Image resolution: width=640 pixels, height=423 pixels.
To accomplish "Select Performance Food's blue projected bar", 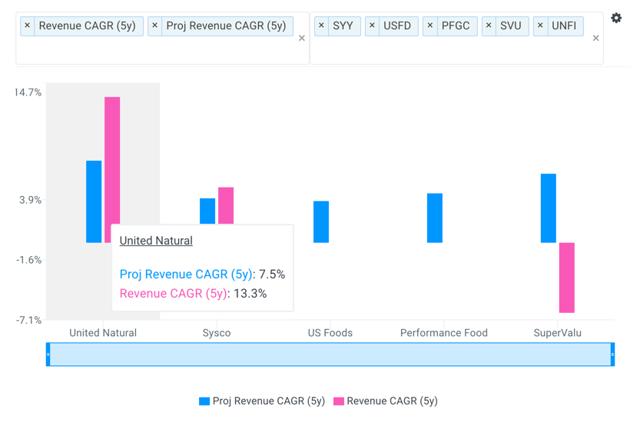I will [x=435, y=218].
